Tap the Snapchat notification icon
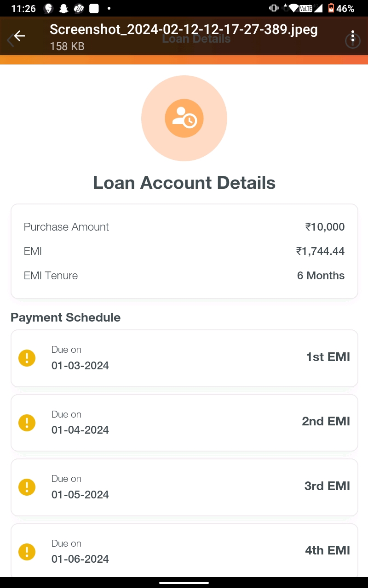The height and width of the screenshot is (588, 368). click(63, 8)
